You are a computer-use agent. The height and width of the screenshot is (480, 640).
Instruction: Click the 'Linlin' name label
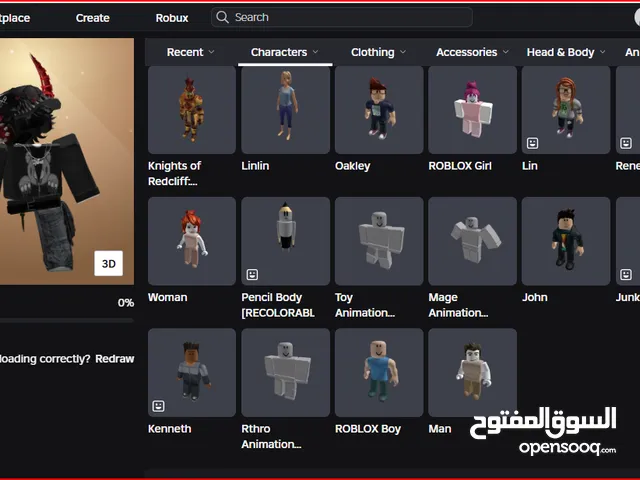point(255,166)
